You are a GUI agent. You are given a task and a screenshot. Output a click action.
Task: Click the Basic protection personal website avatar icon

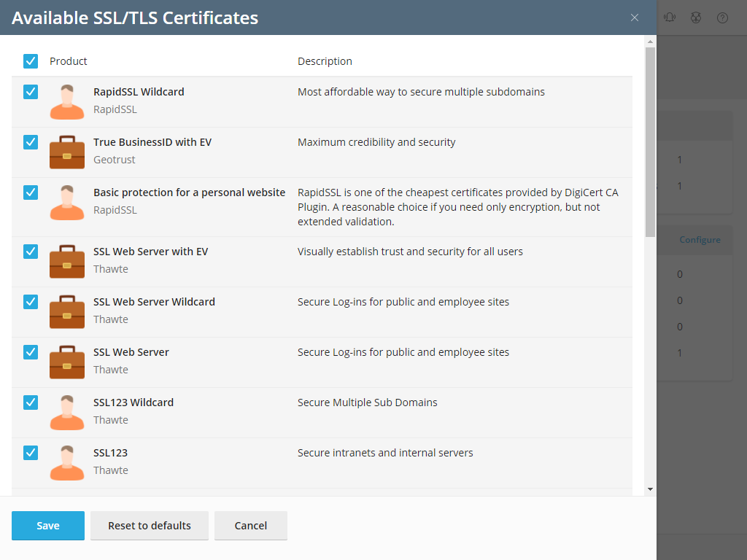coord(67,203)
